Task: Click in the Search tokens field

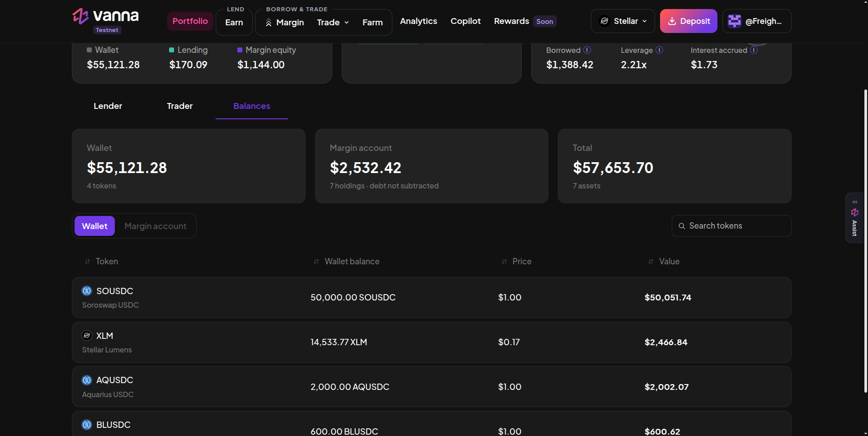Action: pyautogui.click(x=731, y=226)
